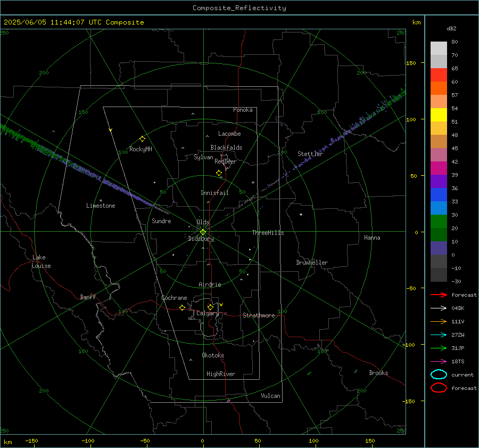
Task: Select the HighRiver label on the map
Action: pos(221,374)
